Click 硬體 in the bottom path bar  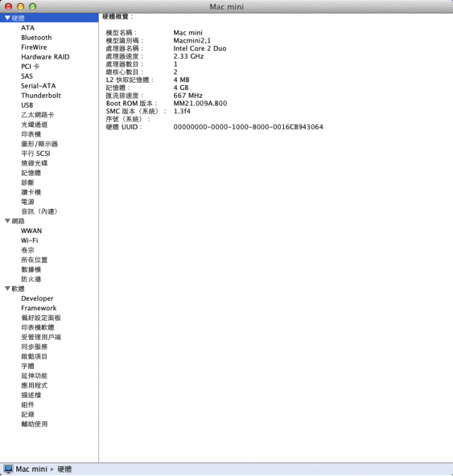(x=64, y=470)
